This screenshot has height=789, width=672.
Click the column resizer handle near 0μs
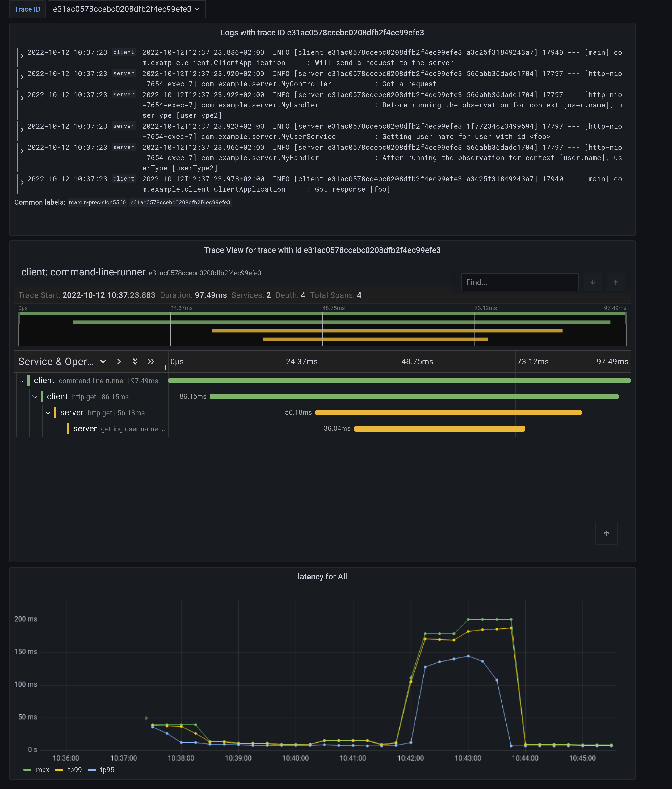coord(164,367)
